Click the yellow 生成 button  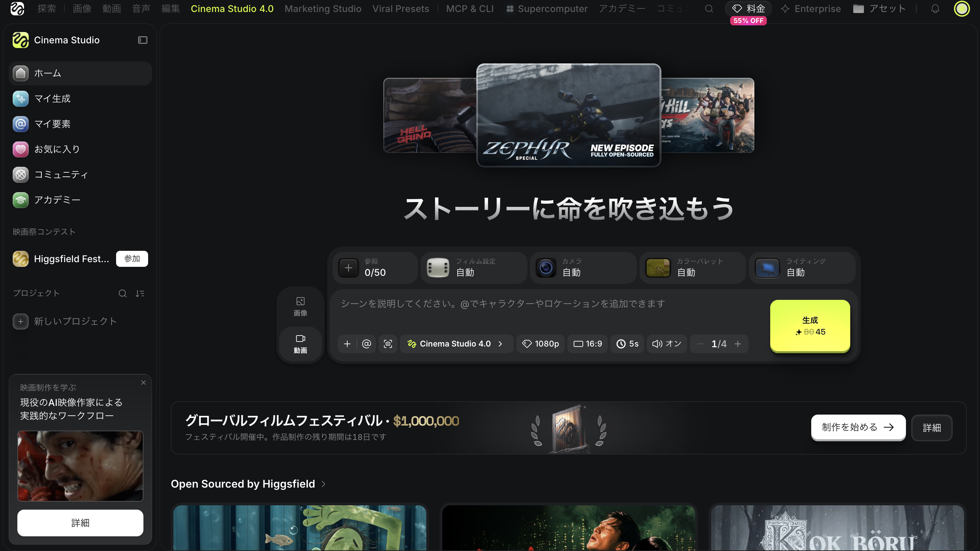[x=810, y=326]
